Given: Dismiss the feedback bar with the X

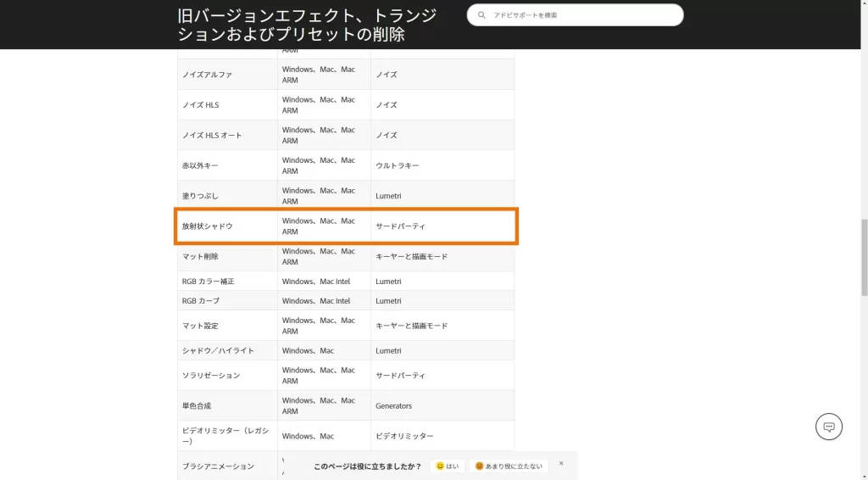Looking at the screenshot, I should (x=561, y=464).
